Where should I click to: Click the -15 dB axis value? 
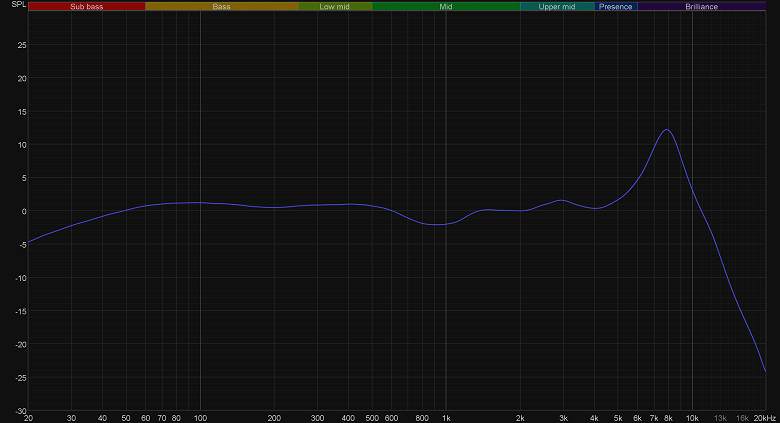point(20,312)
